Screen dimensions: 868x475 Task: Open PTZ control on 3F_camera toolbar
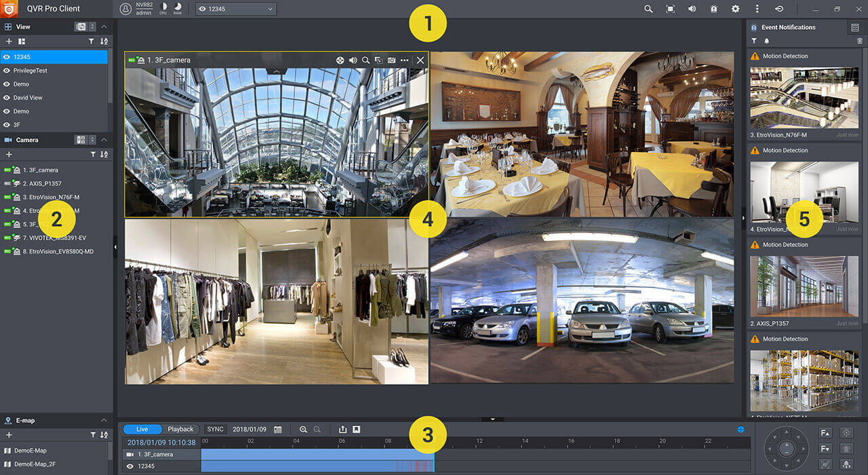[340, 60]
